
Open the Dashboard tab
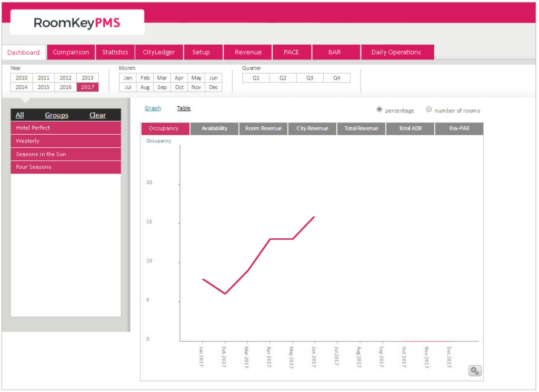pos(23,53)
